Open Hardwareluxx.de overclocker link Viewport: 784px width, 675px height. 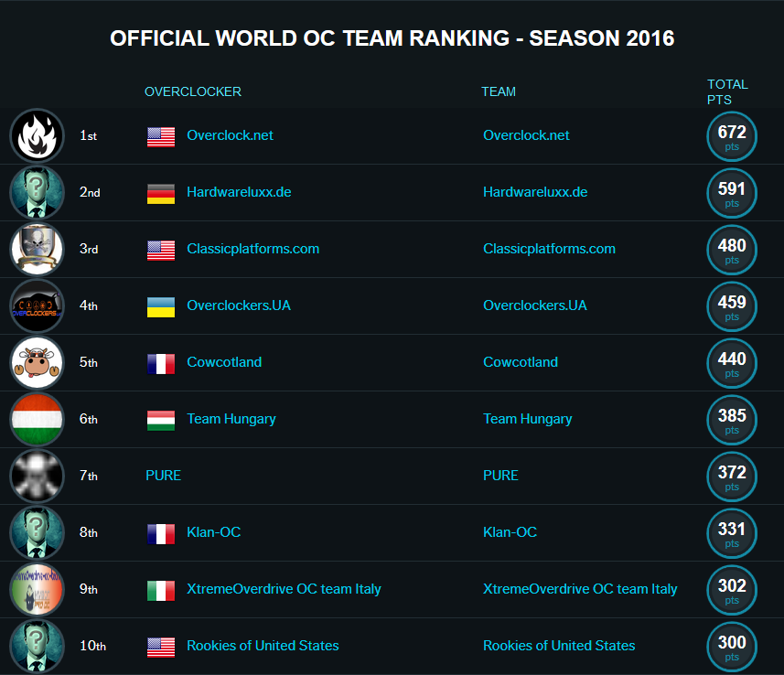click(239, 192)
